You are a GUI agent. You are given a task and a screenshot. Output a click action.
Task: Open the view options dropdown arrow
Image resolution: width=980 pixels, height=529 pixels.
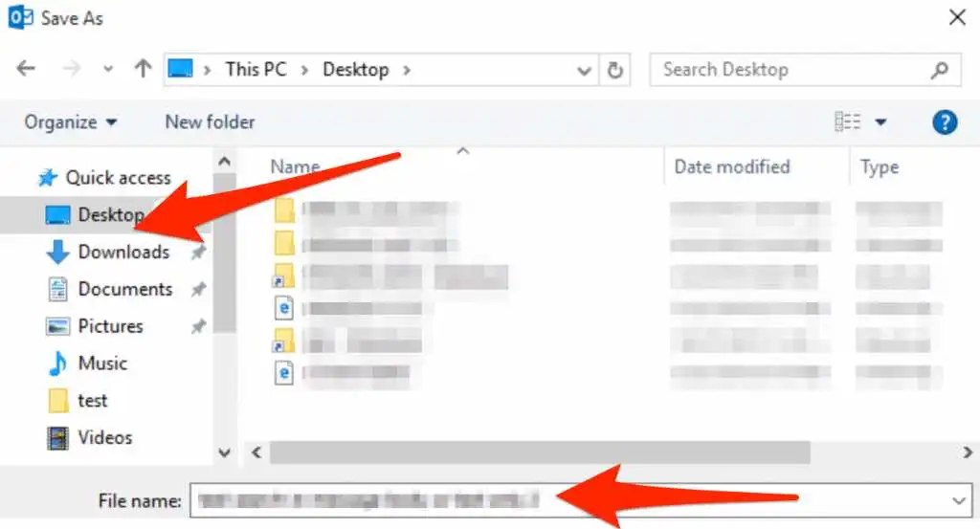880,121
